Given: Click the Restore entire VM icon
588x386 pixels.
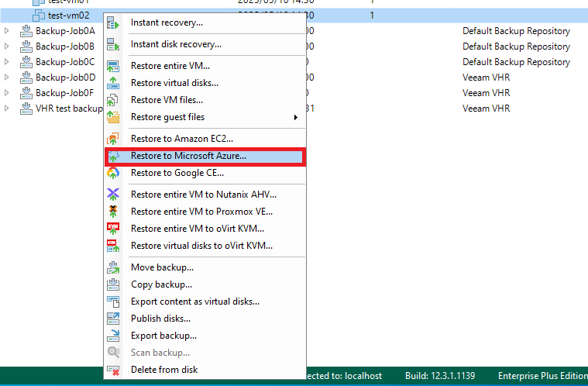Looking at the screenshot, I should 113,66.
